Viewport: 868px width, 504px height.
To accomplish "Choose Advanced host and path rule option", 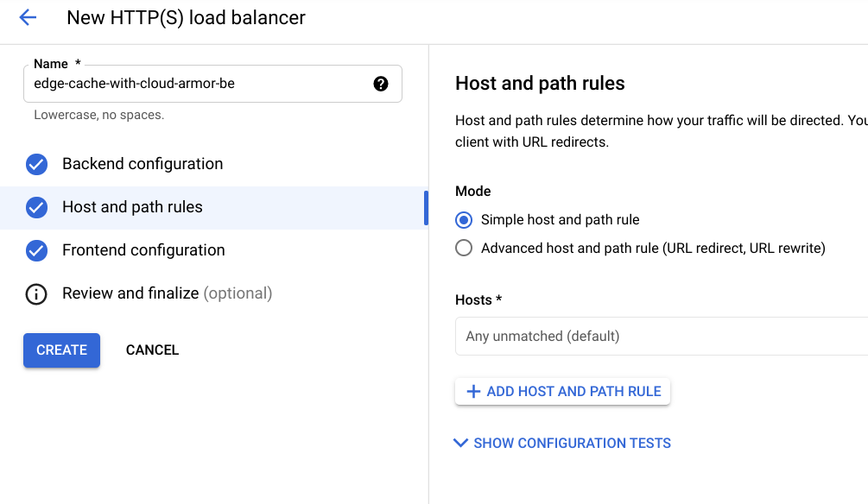I will click(464, 249).
